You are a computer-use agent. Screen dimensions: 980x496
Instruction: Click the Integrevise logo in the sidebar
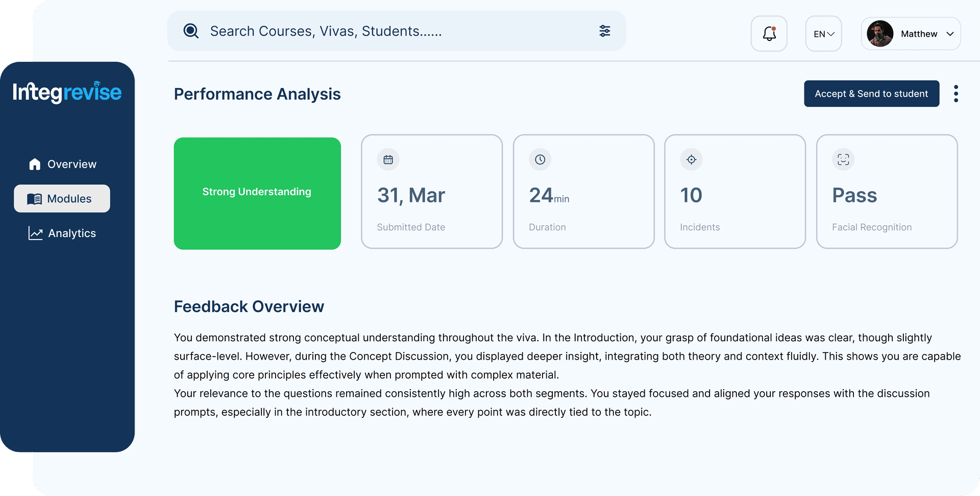click(66, 92)
